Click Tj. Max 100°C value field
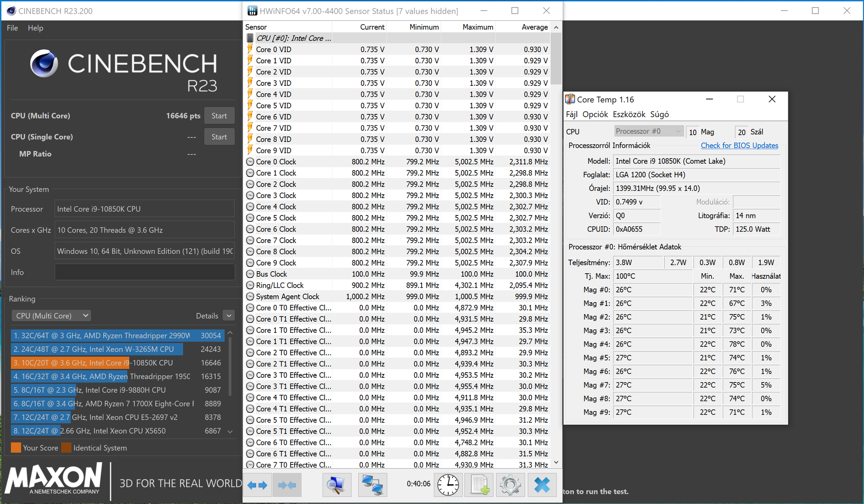The height and width of the screenshot is (504, 864). 653,276
